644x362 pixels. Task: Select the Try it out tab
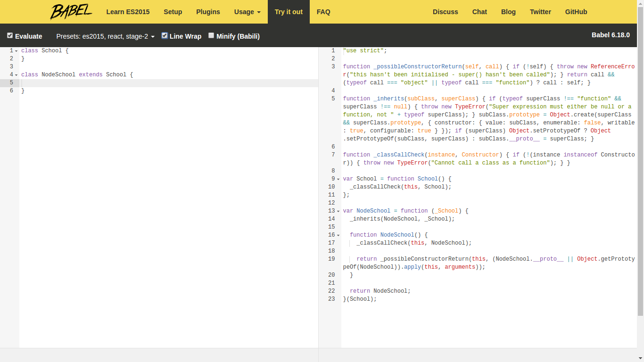(x=289, y=12)
